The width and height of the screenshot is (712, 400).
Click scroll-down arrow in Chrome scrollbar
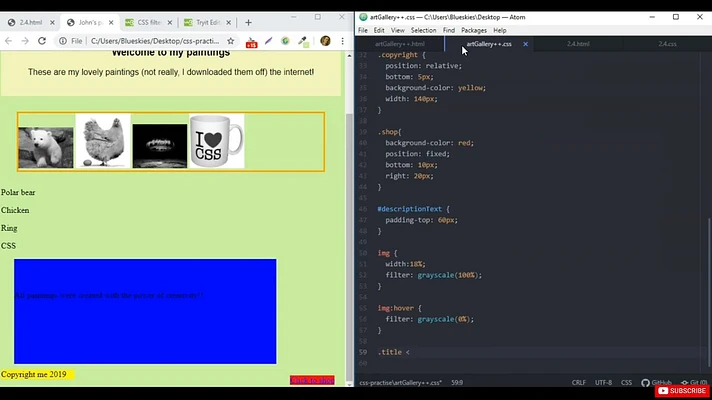[x=349, y=384]
